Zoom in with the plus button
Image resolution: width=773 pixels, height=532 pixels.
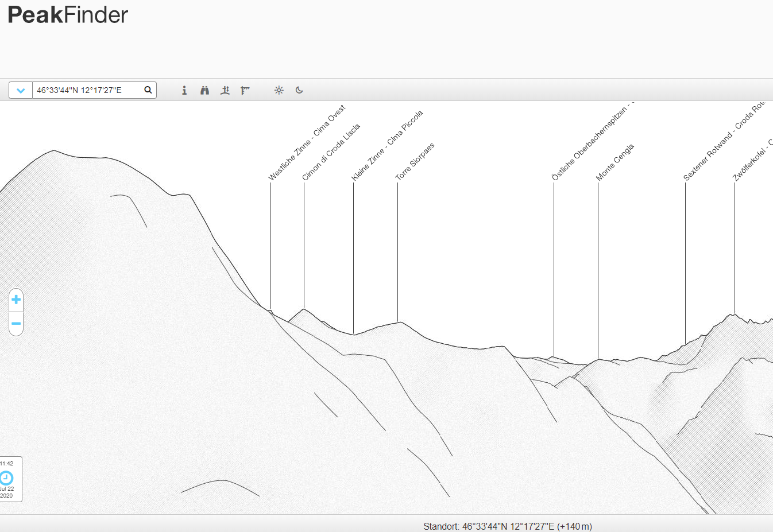16,300
